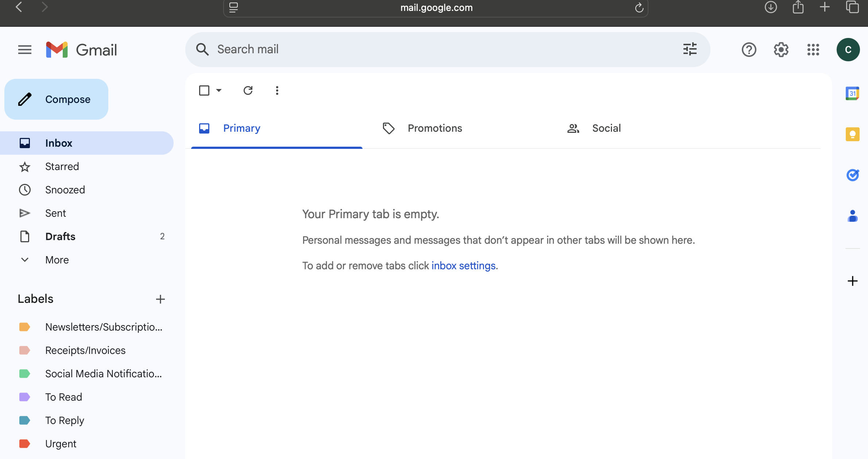Open the three-dot more options menu
868x459 pixels.
(277, 90)
